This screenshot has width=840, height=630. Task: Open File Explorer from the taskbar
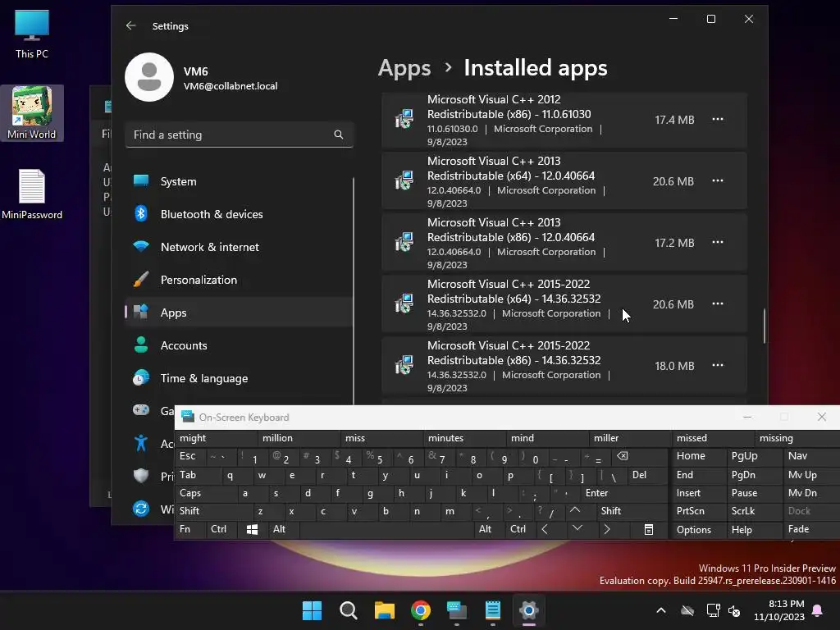384,610
